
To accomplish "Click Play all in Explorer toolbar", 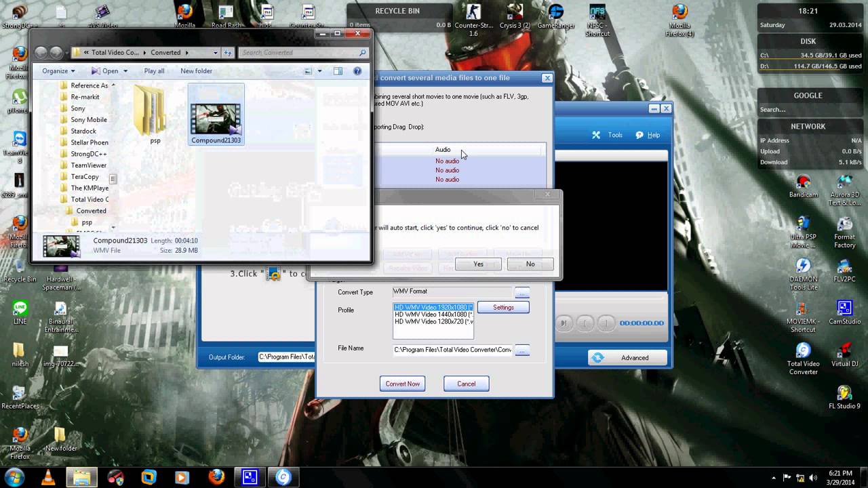I will [x=154, y=71].
